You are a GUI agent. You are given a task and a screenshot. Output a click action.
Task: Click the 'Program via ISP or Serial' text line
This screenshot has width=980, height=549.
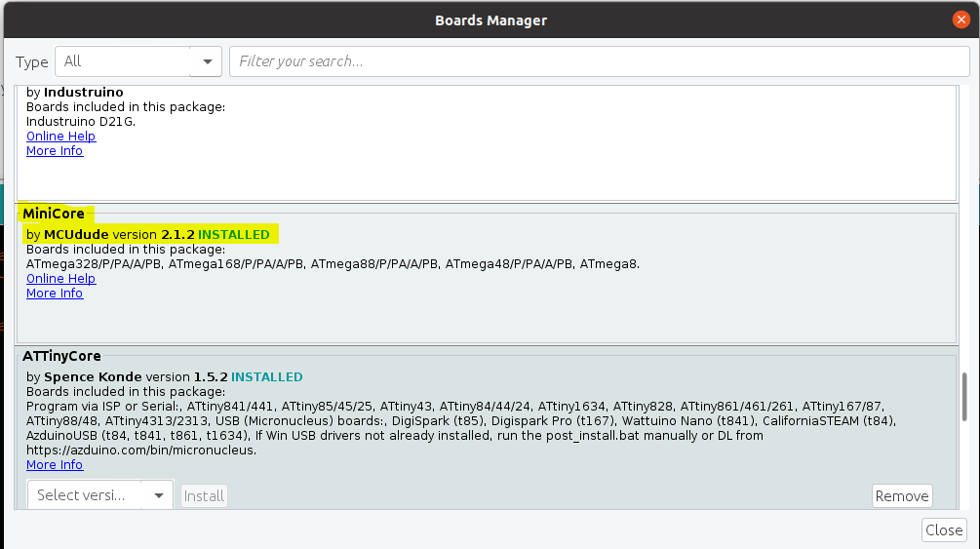(x=455, y=407)
